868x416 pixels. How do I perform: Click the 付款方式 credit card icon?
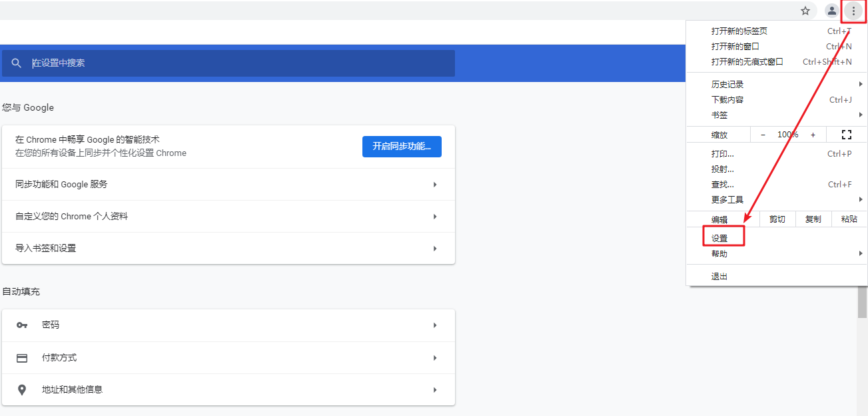pyautogui.click(x=22, y=358)
